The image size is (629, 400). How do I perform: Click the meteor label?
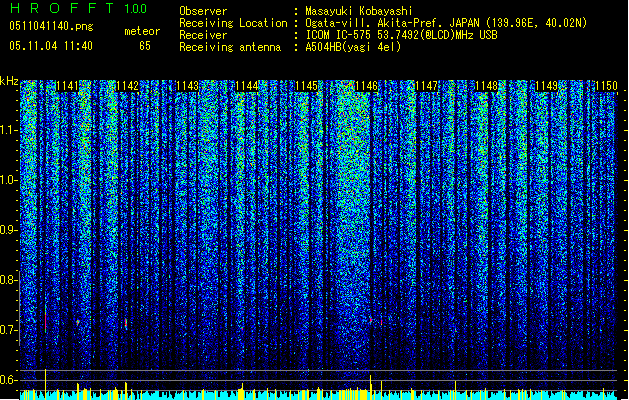pyautogui.click(x=142, y=31)
